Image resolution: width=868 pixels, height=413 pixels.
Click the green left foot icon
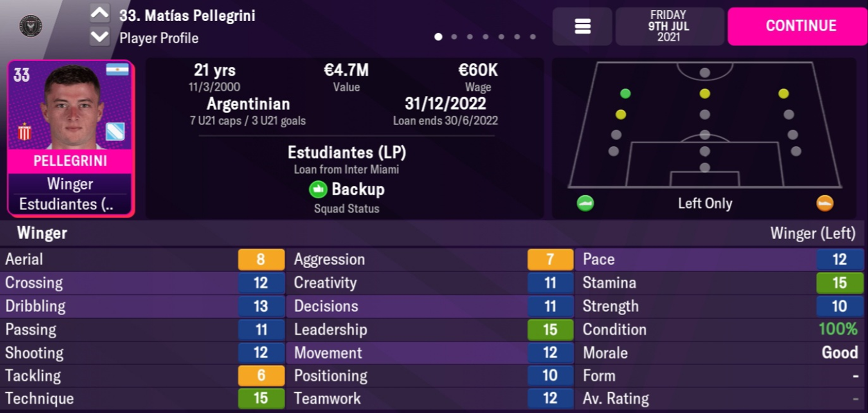[x=585, y=203]
